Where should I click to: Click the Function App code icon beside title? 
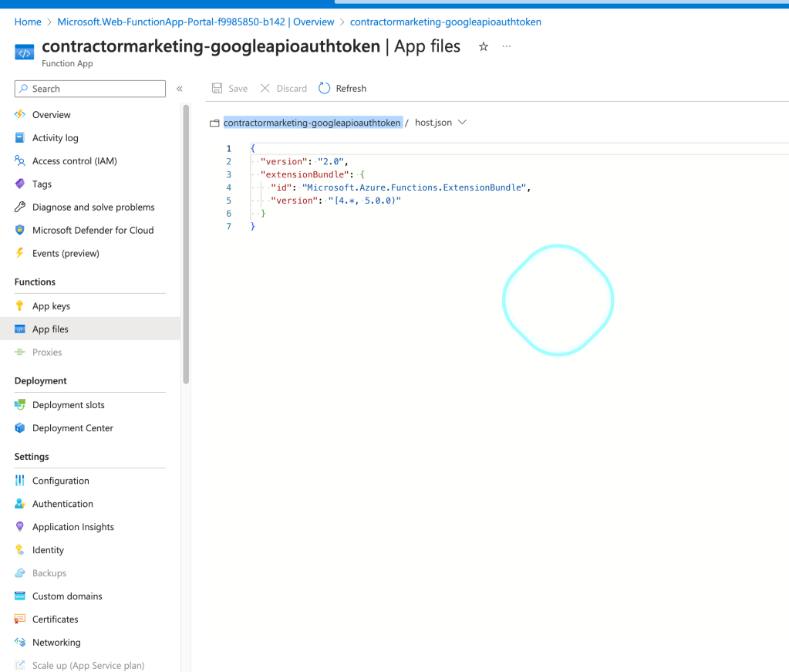24,52
